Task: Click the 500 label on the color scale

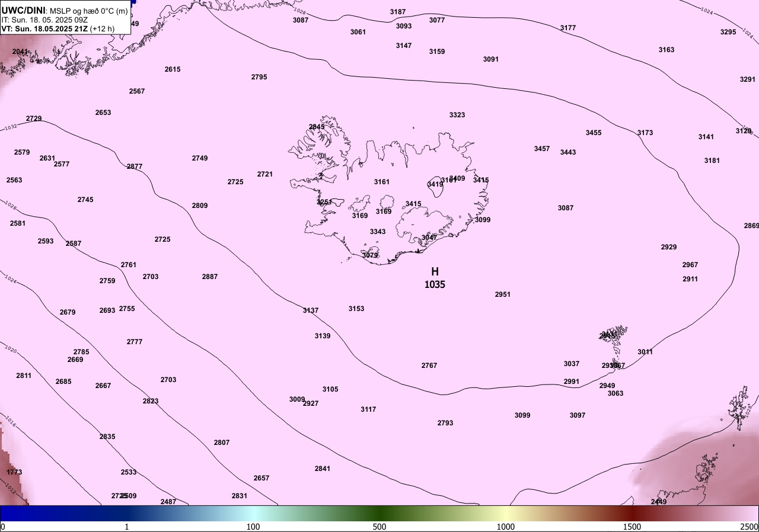Action: (x=379, y=527)
